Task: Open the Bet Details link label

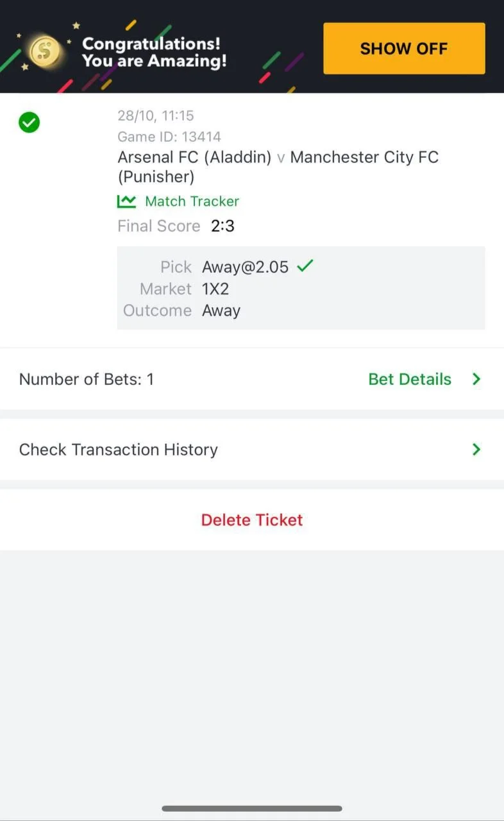Action: 410,379
